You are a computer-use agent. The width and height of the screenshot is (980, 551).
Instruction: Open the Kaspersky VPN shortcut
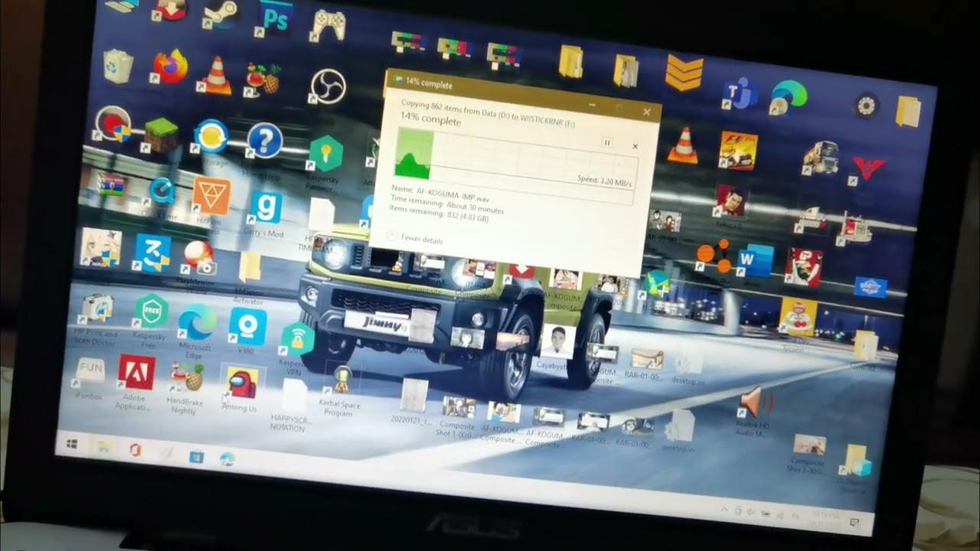point(297,339)
